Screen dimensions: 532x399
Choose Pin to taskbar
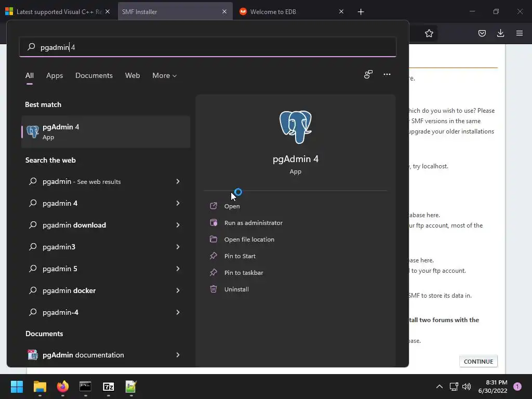tap(243, 272)
